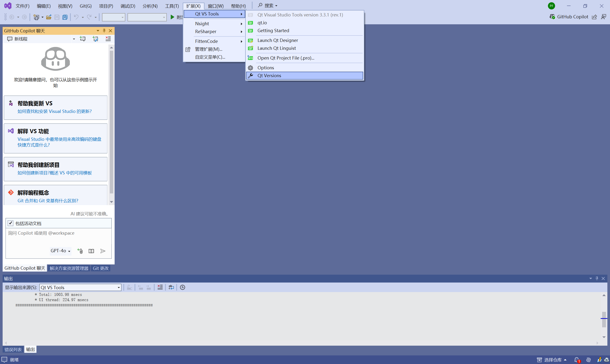Expand the select repository status bar menu
610x364 pixels.
coord(552,360)
